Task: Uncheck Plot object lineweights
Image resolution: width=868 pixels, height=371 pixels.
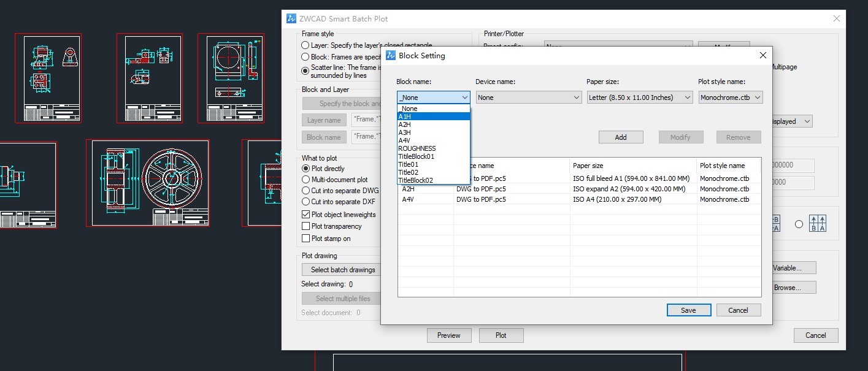Action: (x=306, y=215)
